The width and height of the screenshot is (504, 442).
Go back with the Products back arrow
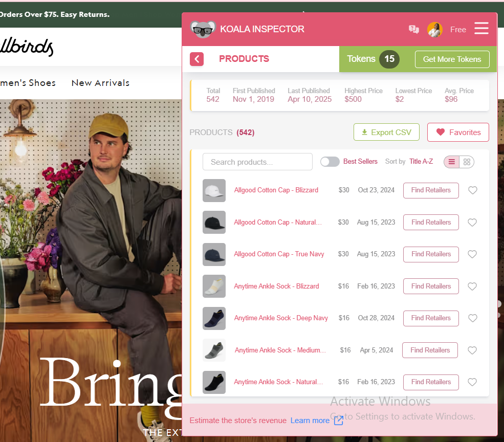tap(196, 59)
